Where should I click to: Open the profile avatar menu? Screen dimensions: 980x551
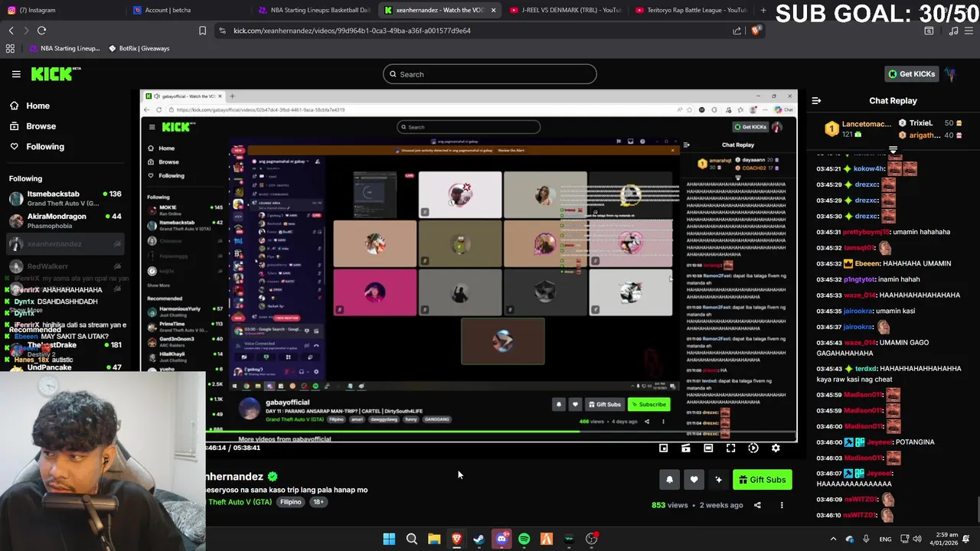950,74
